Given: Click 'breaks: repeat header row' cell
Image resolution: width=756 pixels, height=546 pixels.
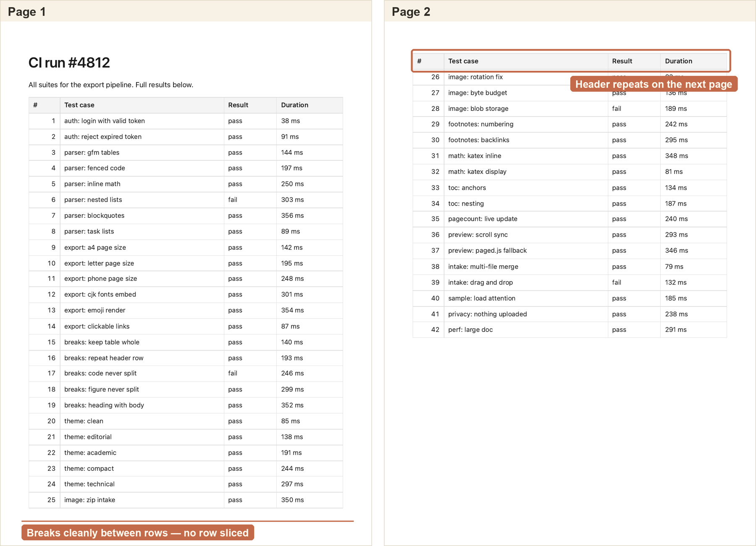Looking at the screenshot, I should [x=142, y=358].
